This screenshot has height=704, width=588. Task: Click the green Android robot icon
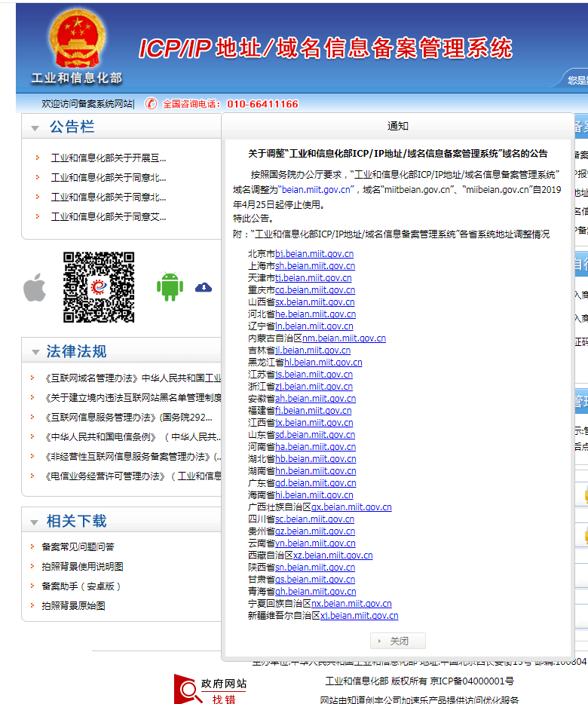170,287
